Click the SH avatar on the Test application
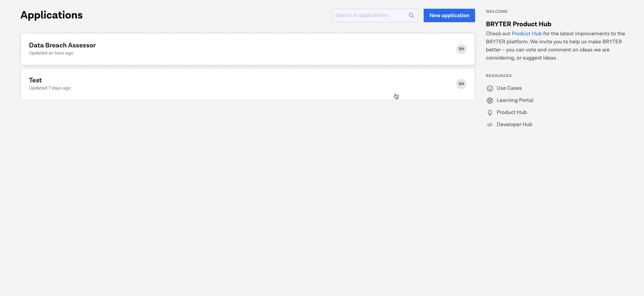The height and width of the screenshot is (296, 644). point(461,84)
